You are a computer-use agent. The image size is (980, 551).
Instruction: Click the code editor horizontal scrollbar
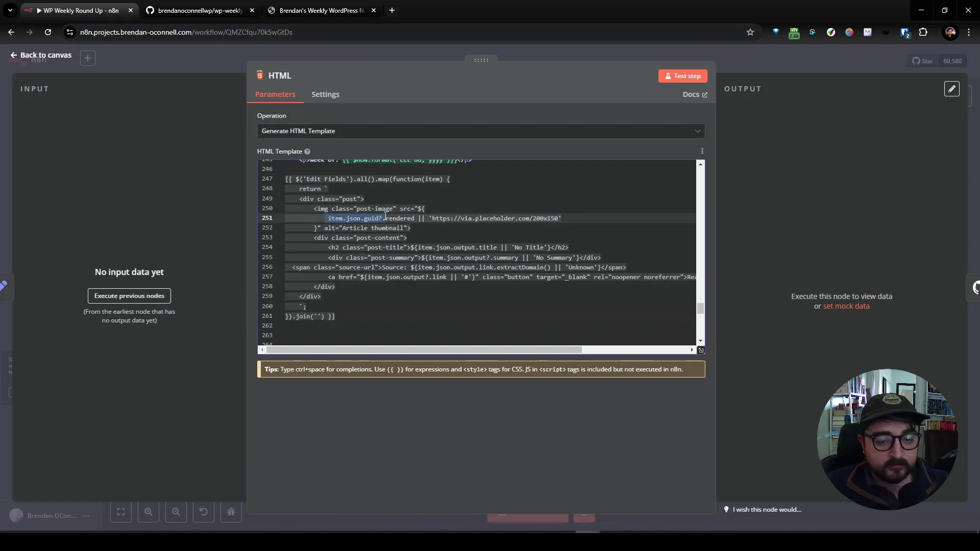424,350
